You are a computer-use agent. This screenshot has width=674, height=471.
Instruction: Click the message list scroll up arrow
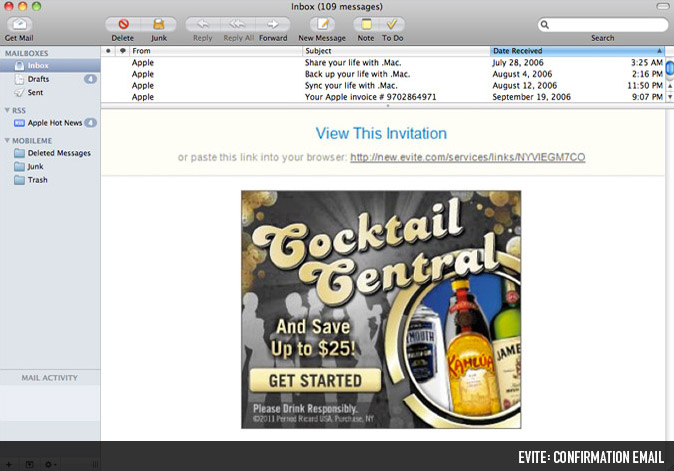click(669, 86)
